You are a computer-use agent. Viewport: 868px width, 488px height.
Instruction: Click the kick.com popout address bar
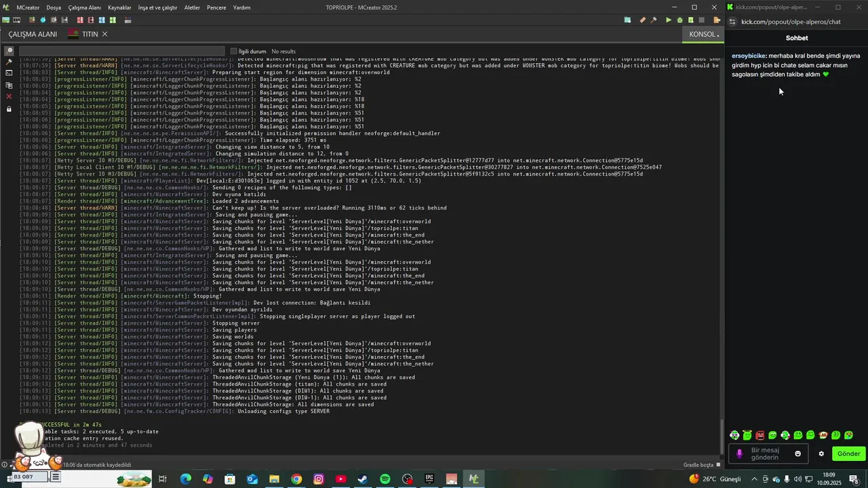(x=791, y=22)
